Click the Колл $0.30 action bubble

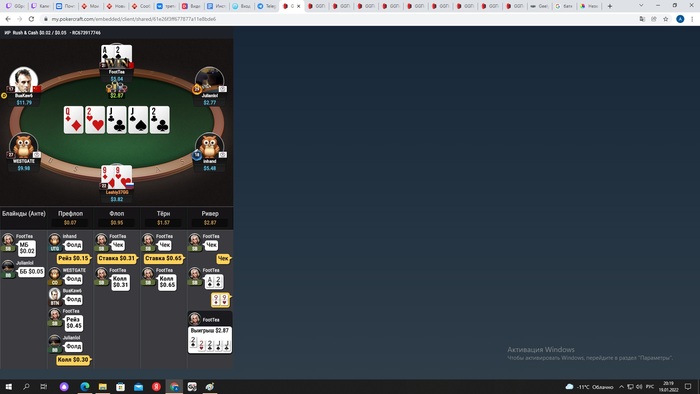(x=73, y=360)
